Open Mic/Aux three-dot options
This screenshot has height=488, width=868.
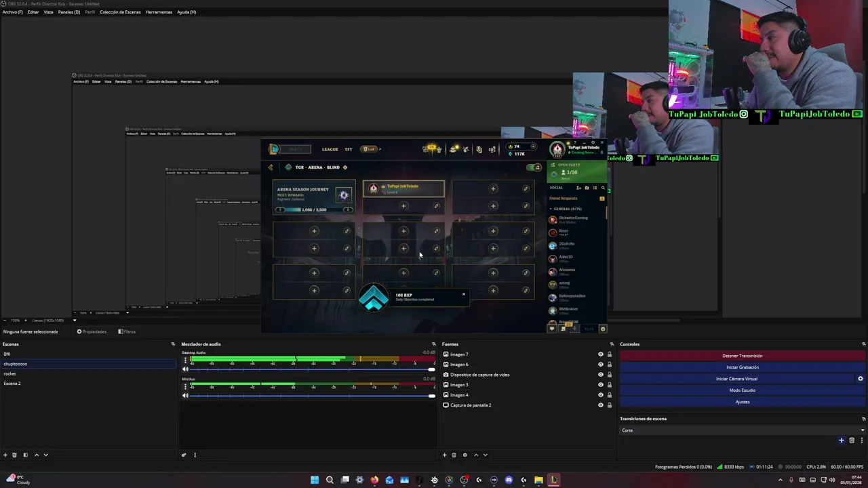pyautogui.click(x=185, y=386)
